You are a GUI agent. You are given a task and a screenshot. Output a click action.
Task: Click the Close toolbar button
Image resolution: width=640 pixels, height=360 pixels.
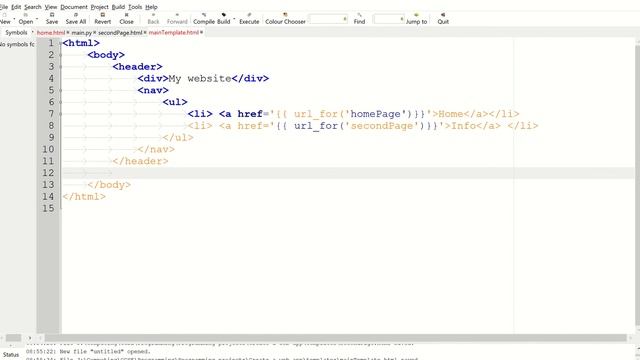click(x=126, y=18)
